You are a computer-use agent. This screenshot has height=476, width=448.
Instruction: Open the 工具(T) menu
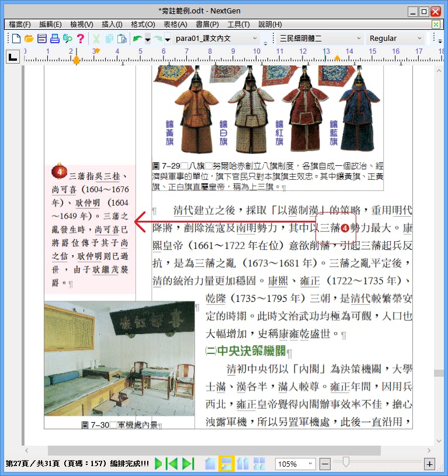238,25
